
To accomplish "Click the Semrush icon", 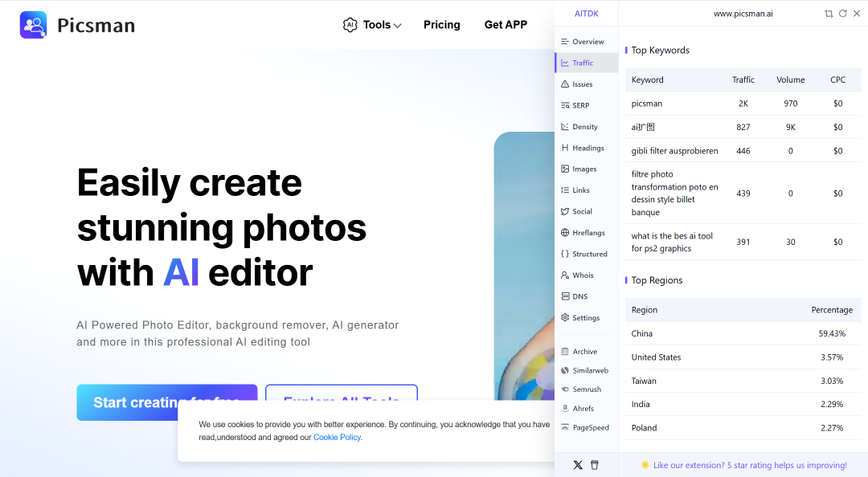I will click(x=565, y=389).
